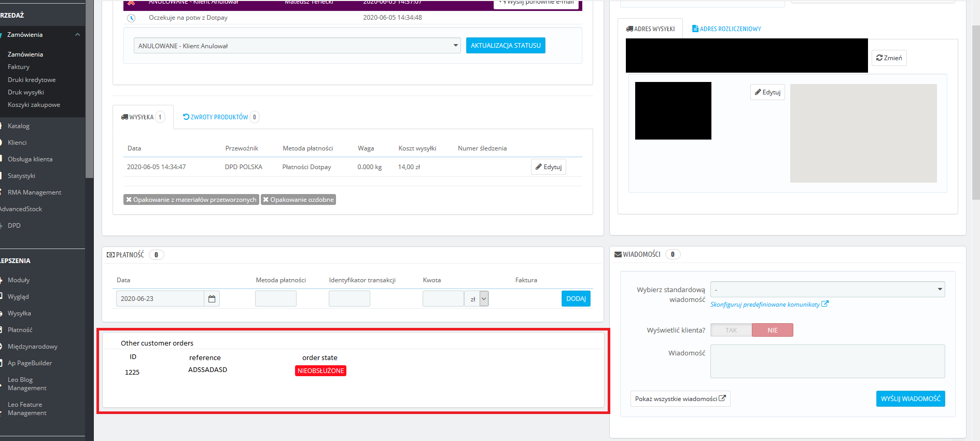
Task: Focus the Kwota amount input field
Action: click(x=443, y=299)
